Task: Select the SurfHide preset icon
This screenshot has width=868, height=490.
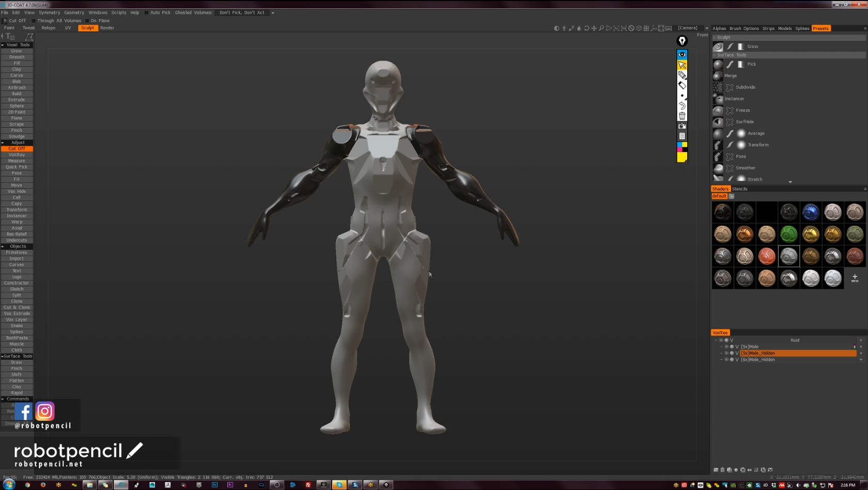Action: [x=718, y=122]
